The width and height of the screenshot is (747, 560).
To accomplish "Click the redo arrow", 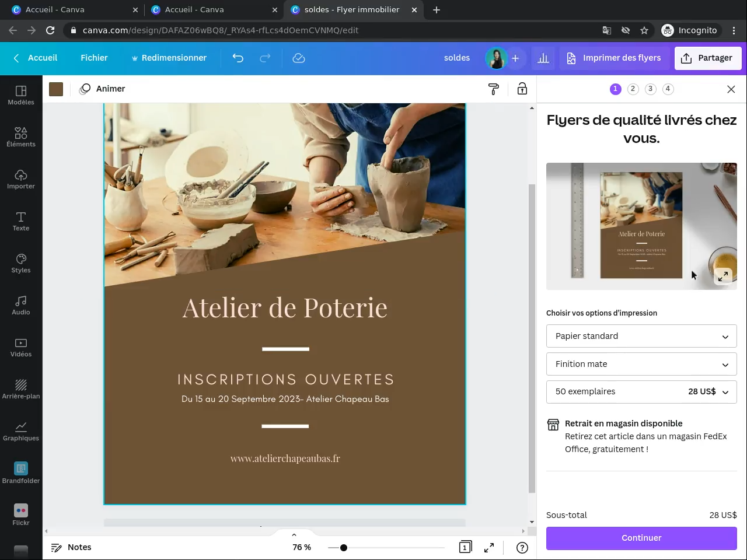I will tap(265, 58).
